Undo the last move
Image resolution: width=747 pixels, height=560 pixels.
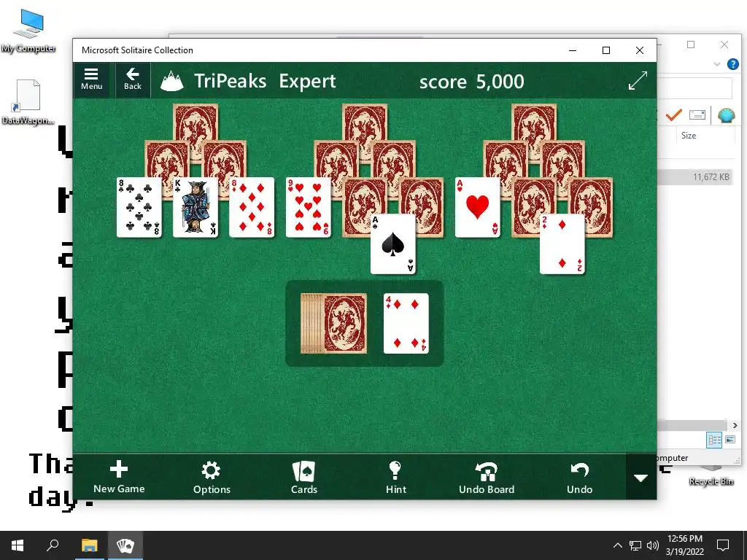tap(579, 477)
